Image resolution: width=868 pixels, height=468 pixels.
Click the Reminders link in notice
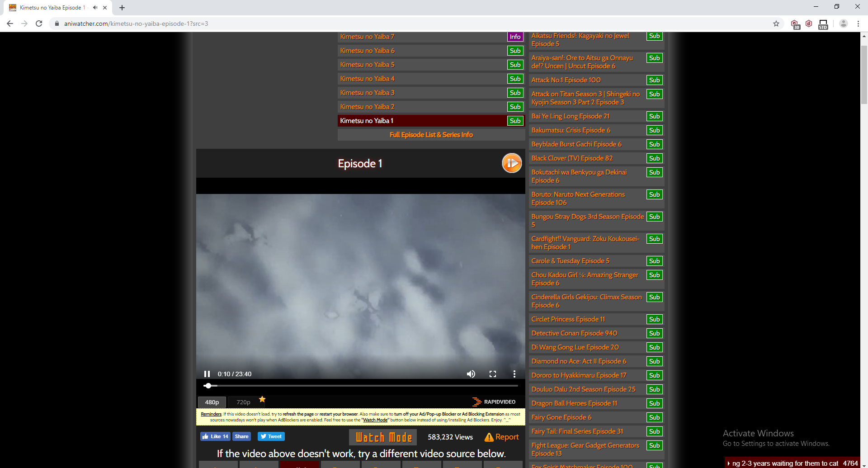(211, 414)
